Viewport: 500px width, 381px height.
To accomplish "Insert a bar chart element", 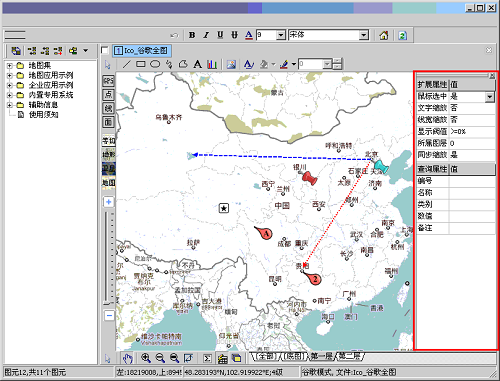I will pyautogui.click(x=212, y=64).
